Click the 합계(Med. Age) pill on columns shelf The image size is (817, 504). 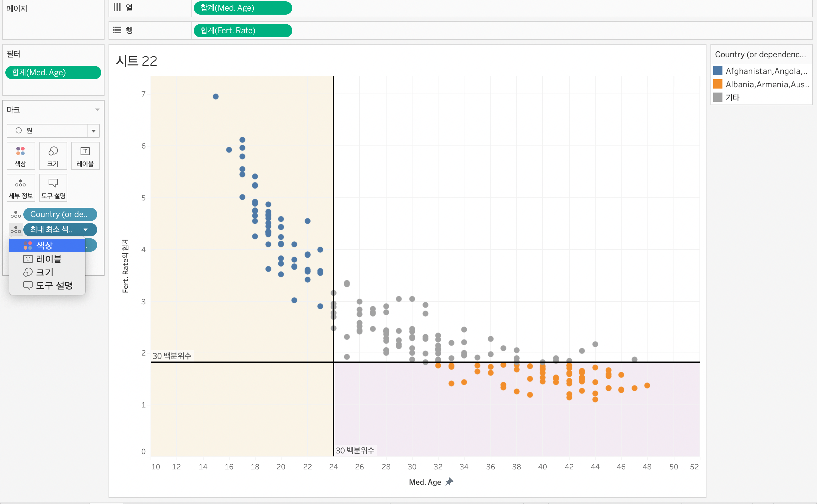point(242,8)
